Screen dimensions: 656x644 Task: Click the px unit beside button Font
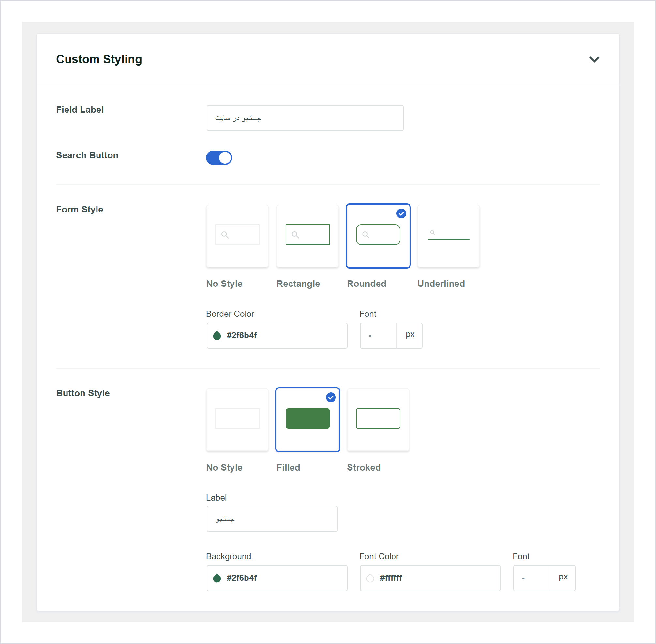coord(563,578)
